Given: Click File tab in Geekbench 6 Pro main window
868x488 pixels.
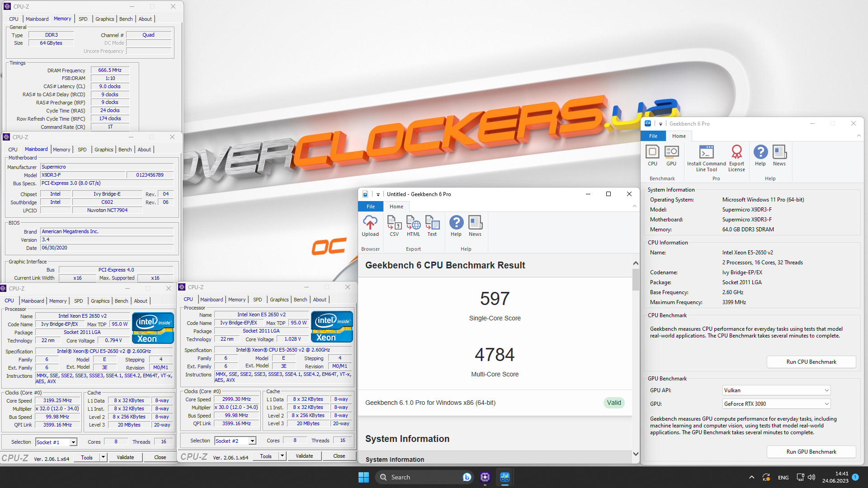Looking at the screenshot, I should click(653, 136).
